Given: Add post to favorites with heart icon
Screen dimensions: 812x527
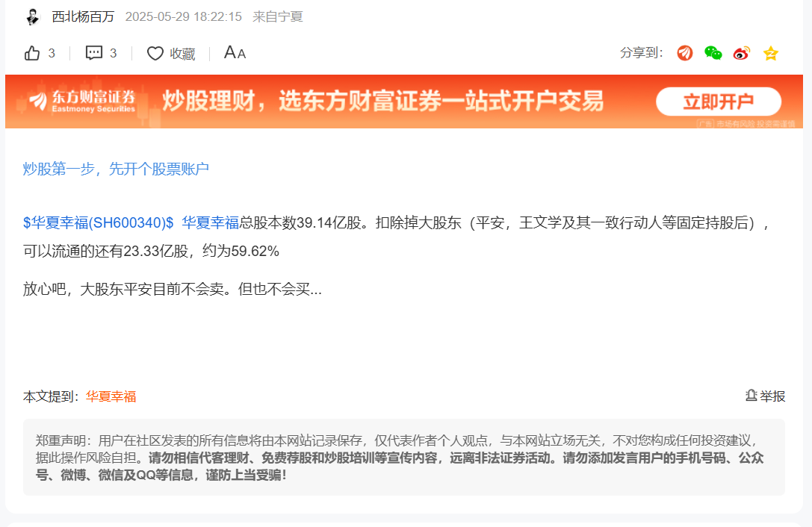Looking at the screenshot, I should coord(155,53).
